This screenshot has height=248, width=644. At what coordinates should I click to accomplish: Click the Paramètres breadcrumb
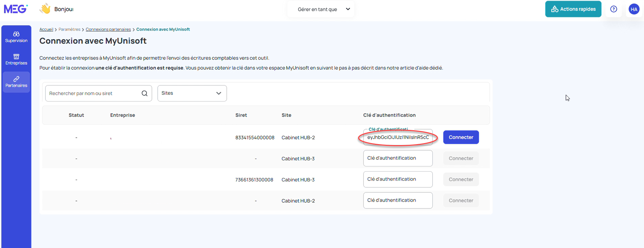tap(69, 29)
